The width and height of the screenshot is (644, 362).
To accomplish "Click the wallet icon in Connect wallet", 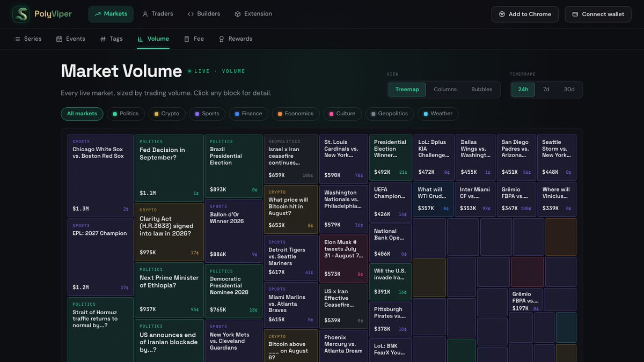I will (x=575, y=14).
